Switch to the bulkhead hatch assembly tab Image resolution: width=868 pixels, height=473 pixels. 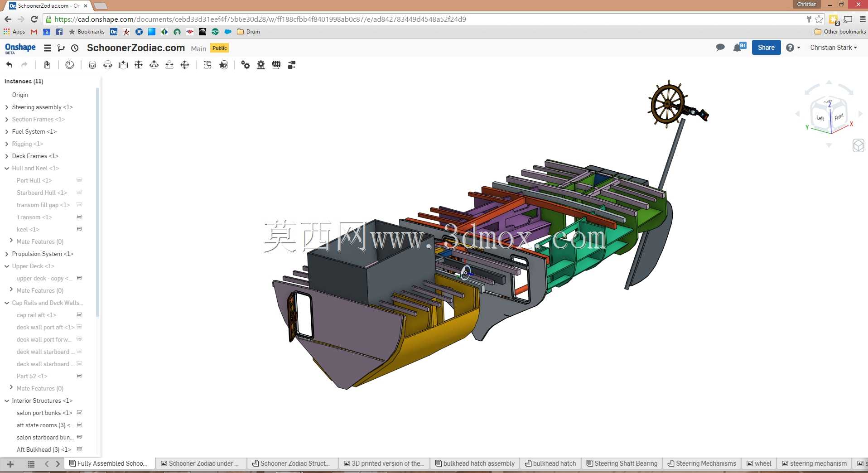click(x=475, y=463)
